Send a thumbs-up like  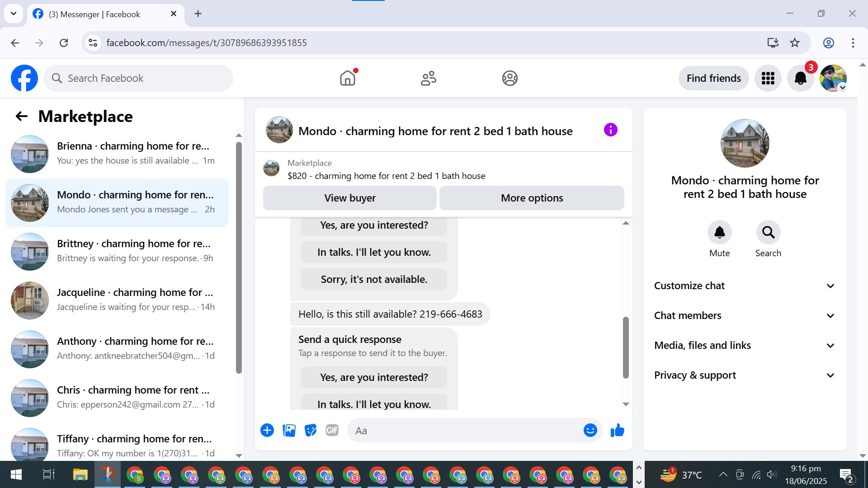tap(617, 431)
